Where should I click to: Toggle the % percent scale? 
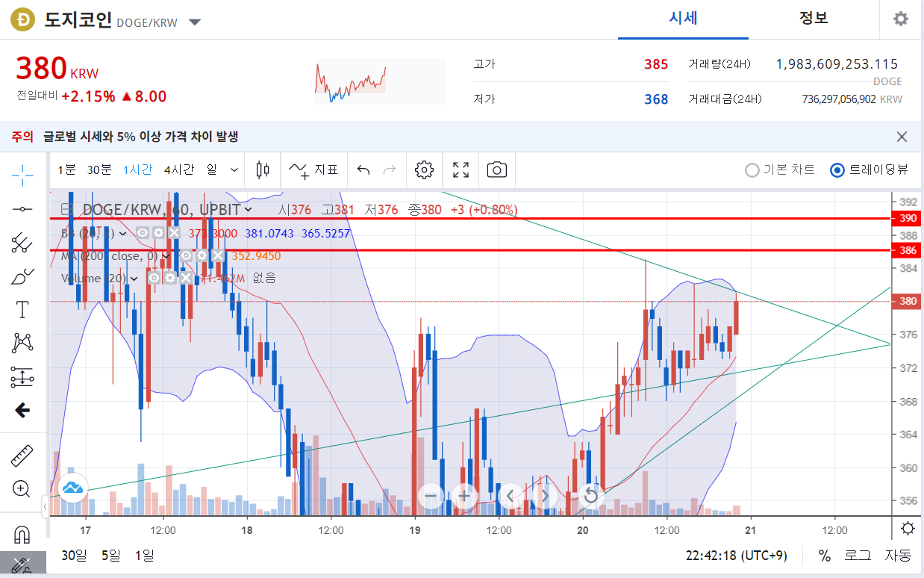tap(825, 556)
